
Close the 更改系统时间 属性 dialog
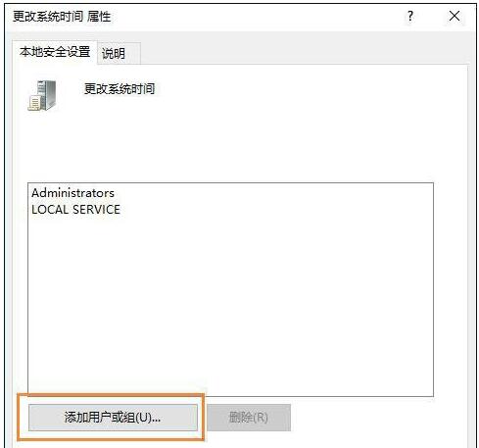tap(455, 16)
